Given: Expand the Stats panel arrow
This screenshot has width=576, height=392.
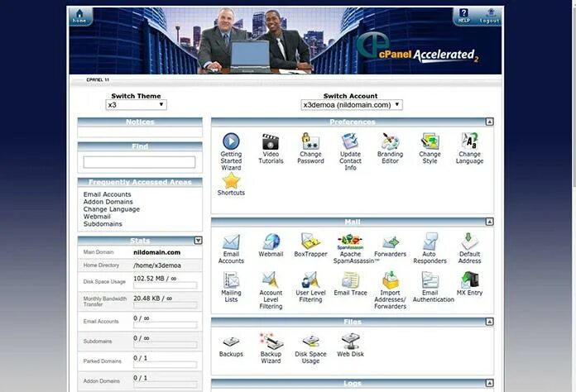Looking at the screenshot, I should tap(198, 241).
